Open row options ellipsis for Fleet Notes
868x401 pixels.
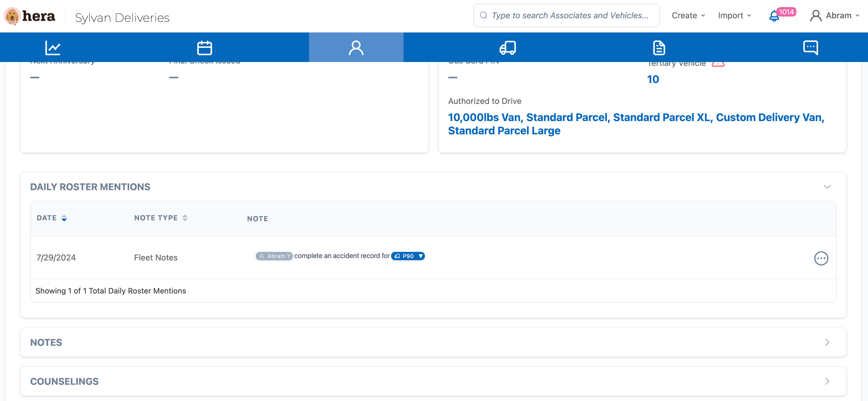pos(821,258)
